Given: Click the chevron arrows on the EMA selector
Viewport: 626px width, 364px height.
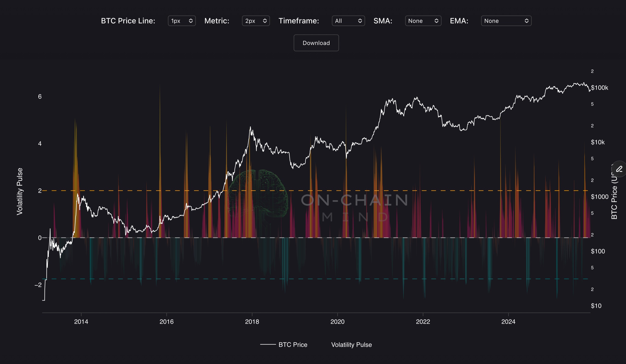Looking at the screenshot, I should (526, 21).
